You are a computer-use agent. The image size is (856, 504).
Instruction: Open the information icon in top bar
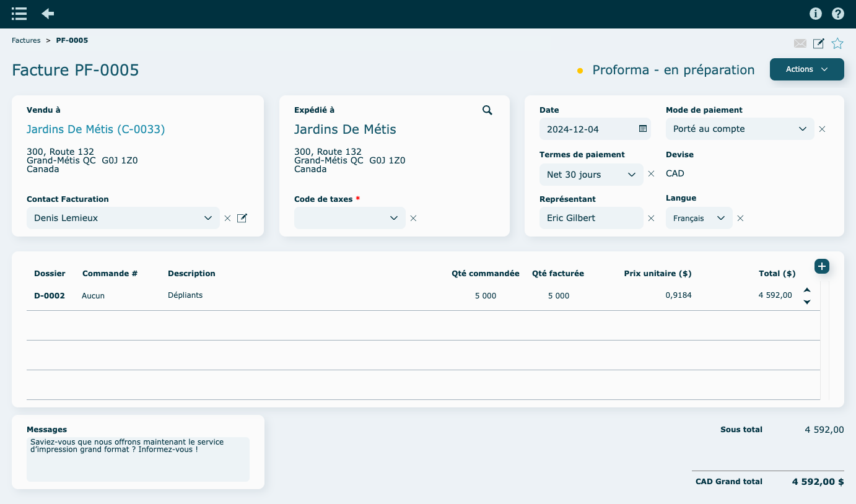coord(815,14)
